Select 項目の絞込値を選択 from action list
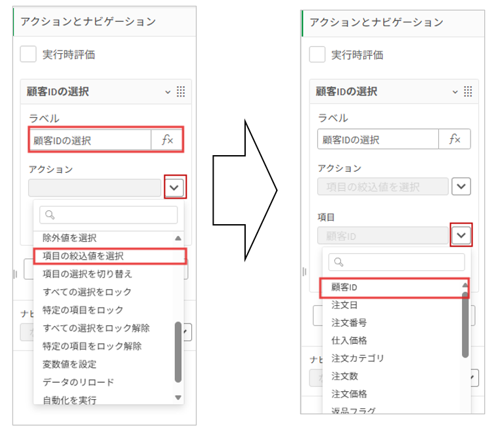The height and width of the screenshot is (426, 504). [83, 256]
